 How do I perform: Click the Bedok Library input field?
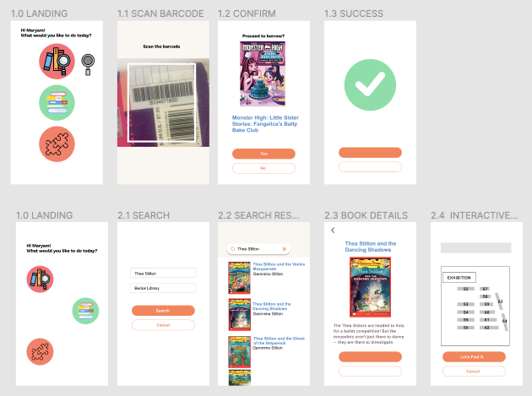pos(163,288)
